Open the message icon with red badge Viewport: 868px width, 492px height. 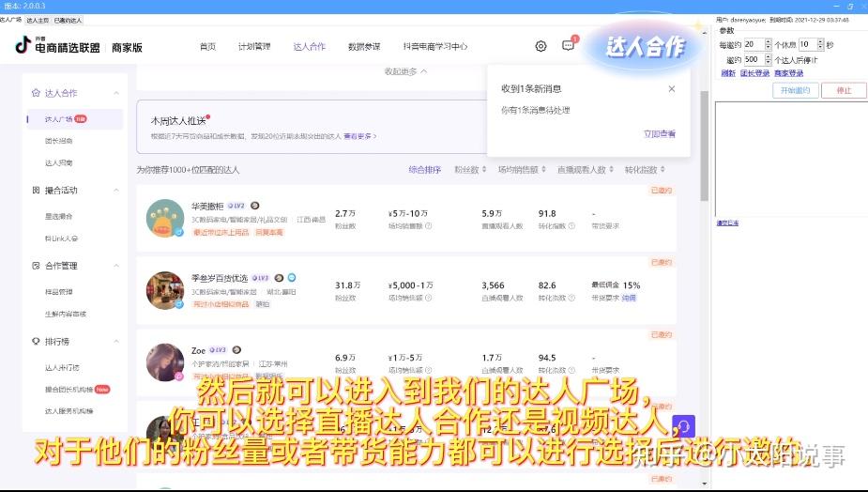(x=568, y=45)
